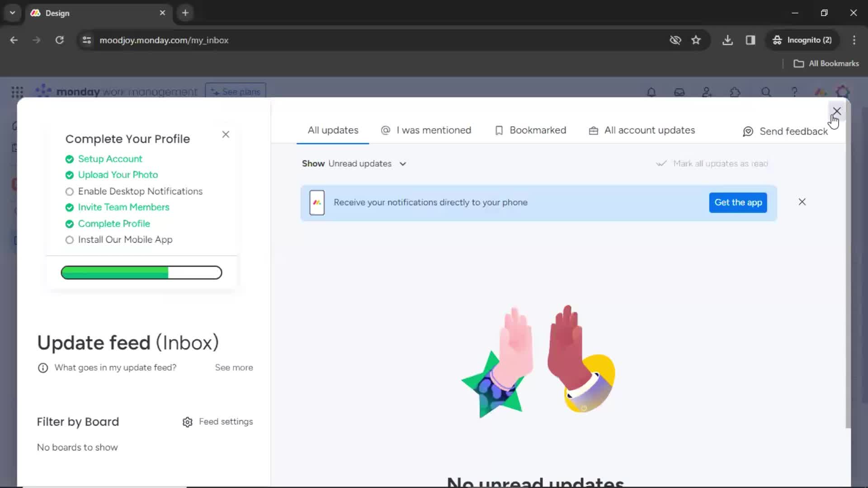Open the search icon in top bar
The width and height of the screenshot is (868, 488).
pos(765,92)
